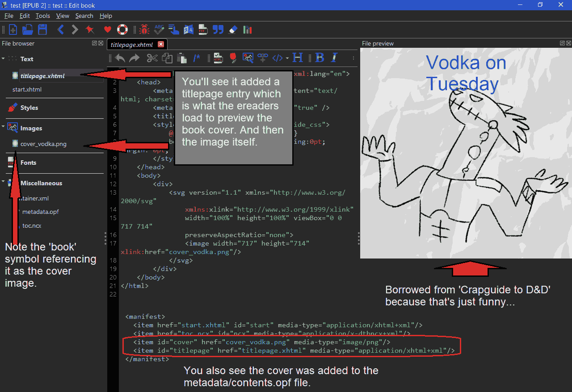This screenshot has height=392, width=572.
Task: Click the New file icon in toolbar
Action: (13, 30)
